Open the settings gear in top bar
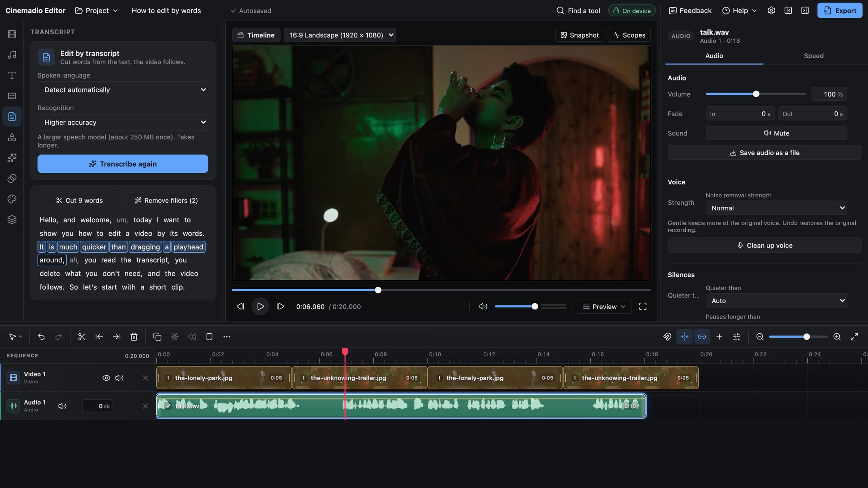Screen dimensions: 868x488 point(771,10)
